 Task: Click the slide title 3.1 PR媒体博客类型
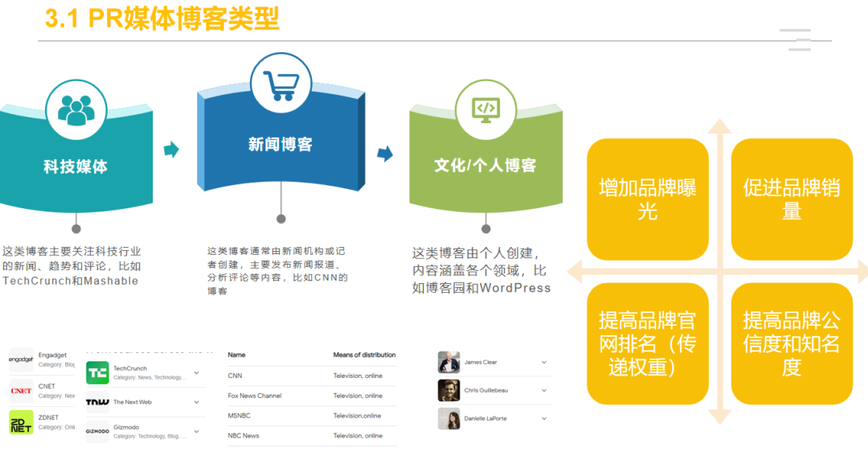point(162,18)
